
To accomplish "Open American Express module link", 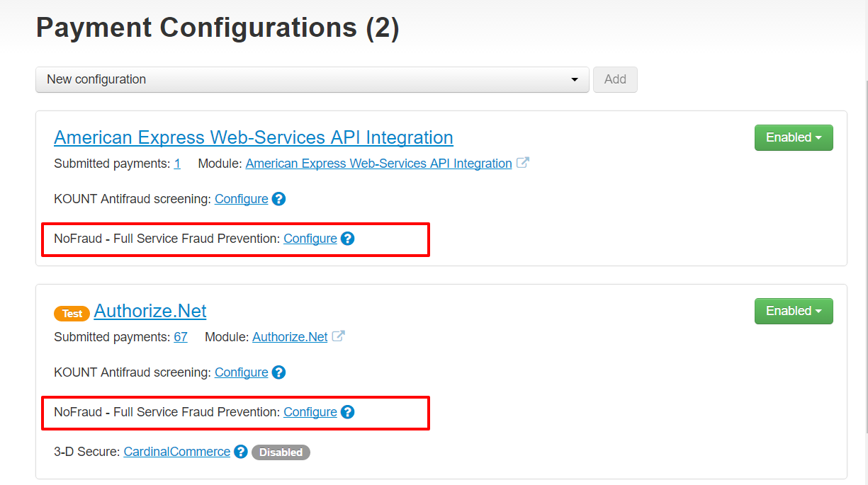I will click(x=379, y=164).
